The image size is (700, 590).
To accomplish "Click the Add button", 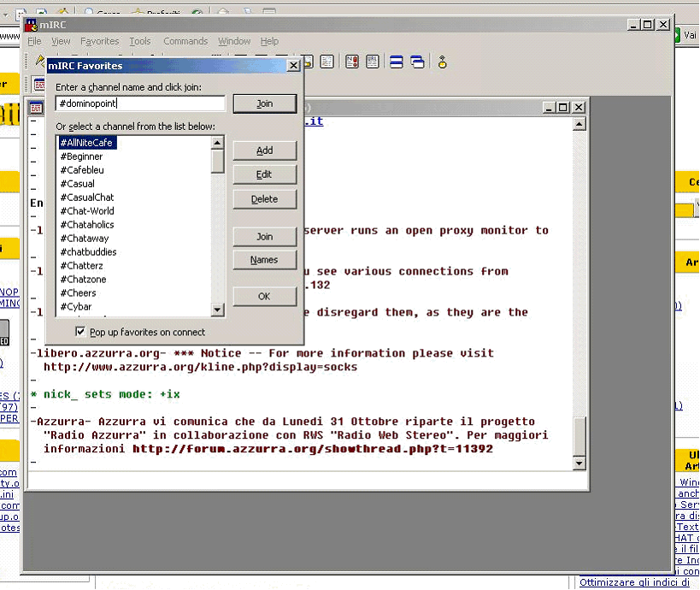I will [x=265, y=150].
